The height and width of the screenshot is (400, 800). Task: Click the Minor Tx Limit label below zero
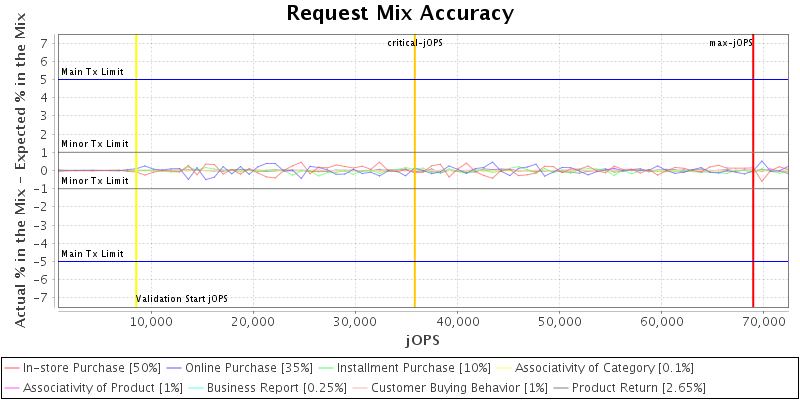[94, 181]
